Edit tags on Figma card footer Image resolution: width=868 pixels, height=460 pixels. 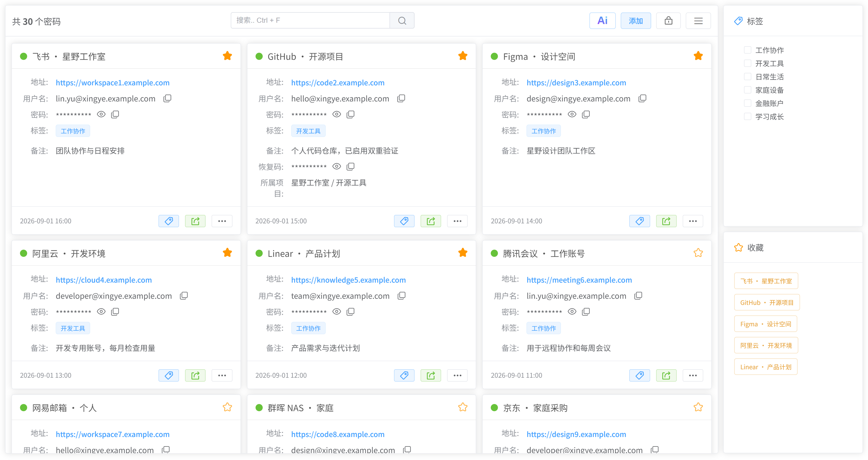pos(640,221)
